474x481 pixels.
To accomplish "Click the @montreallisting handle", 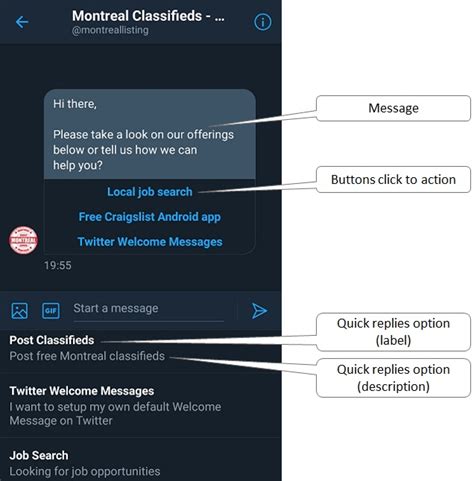I will tap(110, 30).
